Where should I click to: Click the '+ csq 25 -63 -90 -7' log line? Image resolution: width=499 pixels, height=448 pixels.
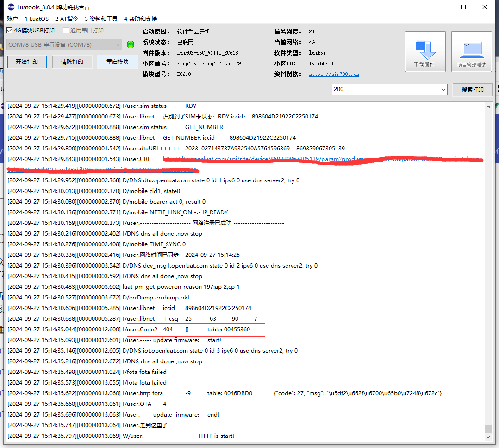click(132, 319)
